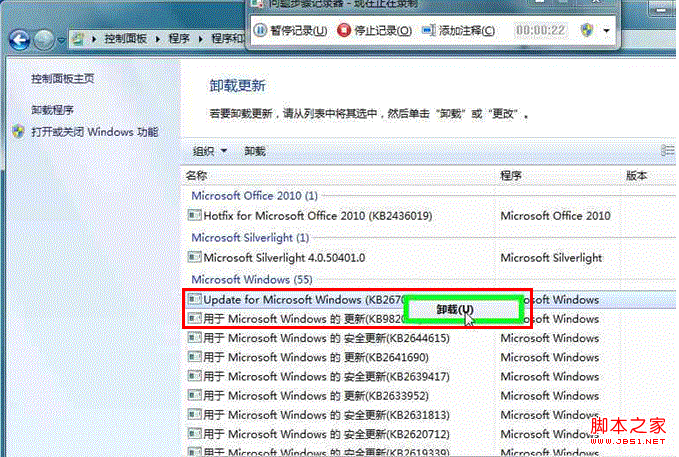Screen dimensions: 679x457
Task: Click icon of Update for Microsoft Windows entry
Action: [194, 298]
